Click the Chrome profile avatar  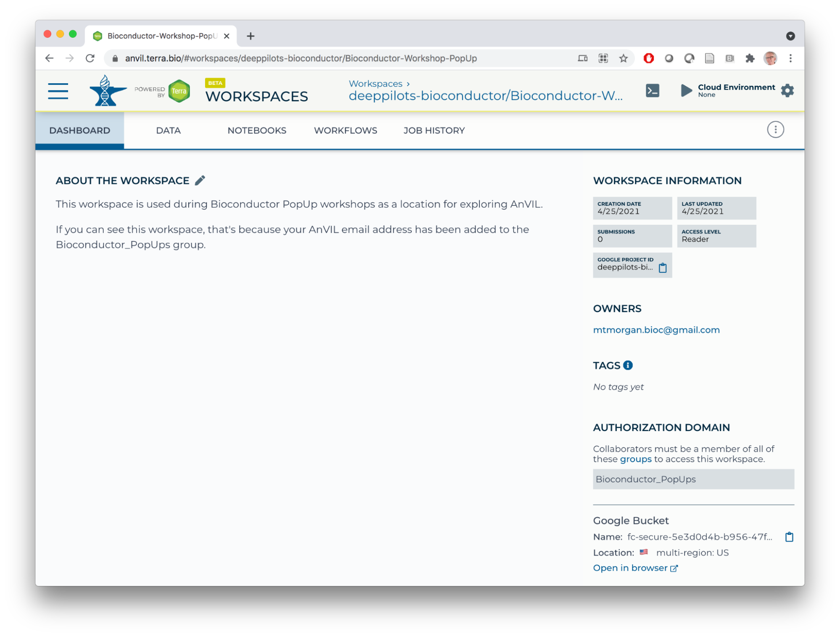coord(770,58)
